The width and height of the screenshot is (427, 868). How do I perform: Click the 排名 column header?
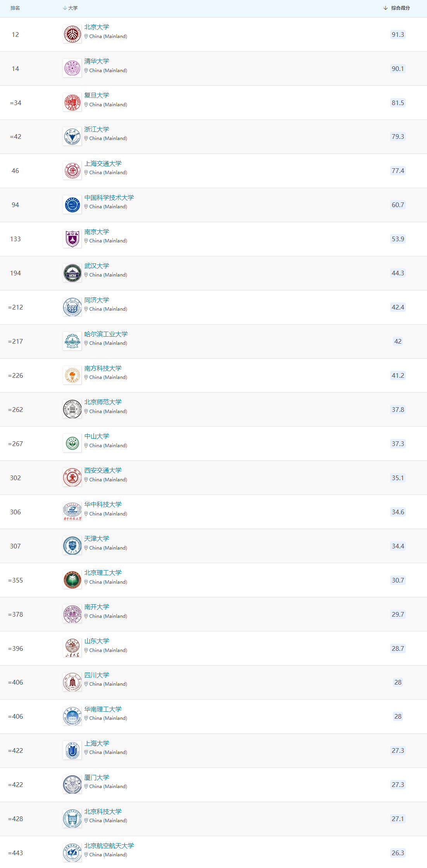pos(15,8)
